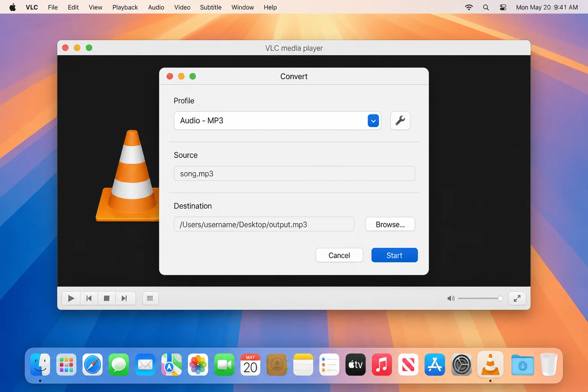Skip to next track in VLC
588x392 pixels.
[124, 298]
